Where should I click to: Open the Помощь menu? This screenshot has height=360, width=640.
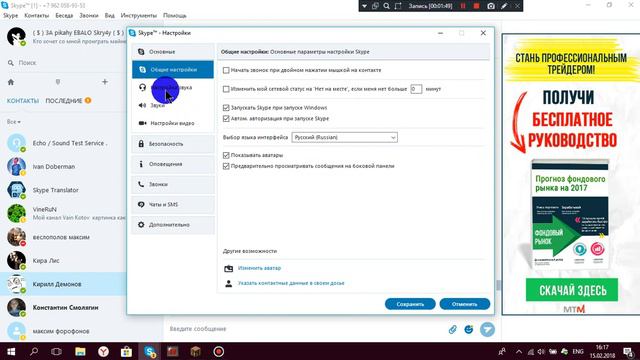click(175, 16)
